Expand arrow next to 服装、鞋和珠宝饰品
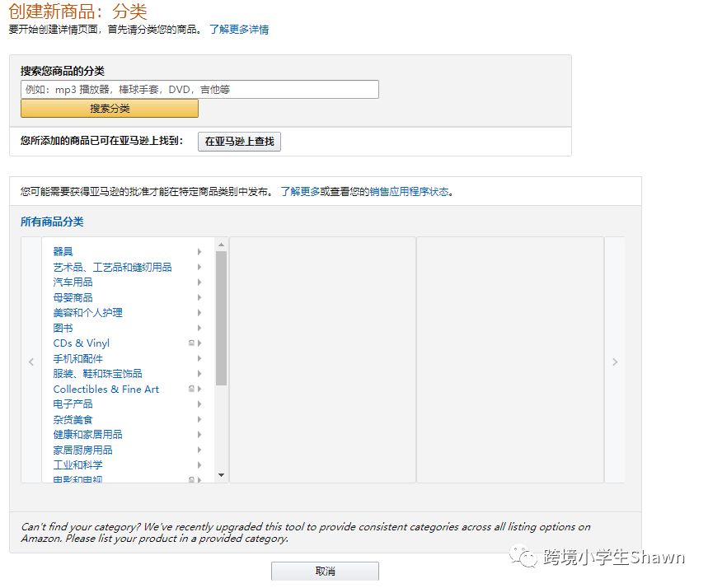The image size is (708, 588). click(199, 374)
